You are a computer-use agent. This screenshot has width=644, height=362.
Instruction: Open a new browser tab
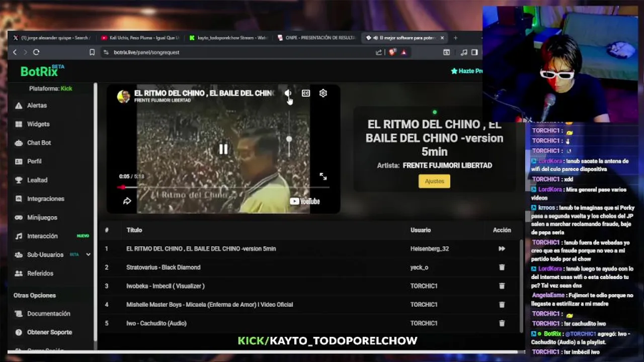point(455,38)
